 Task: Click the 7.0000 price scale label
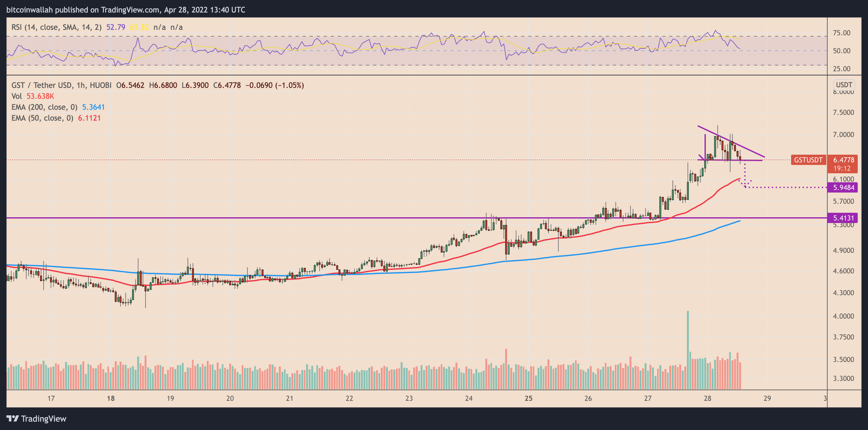tap(843, 134)
